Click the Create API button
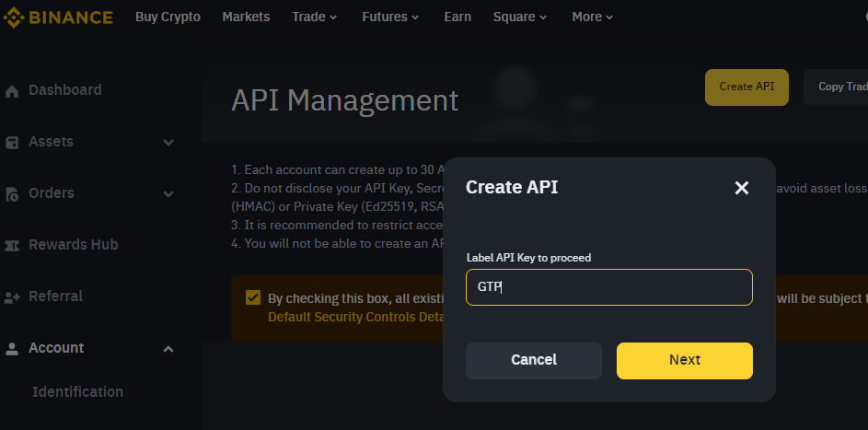The width and height of the screenshot is (868, 430). pyautogui.click(x=746, y=87)
